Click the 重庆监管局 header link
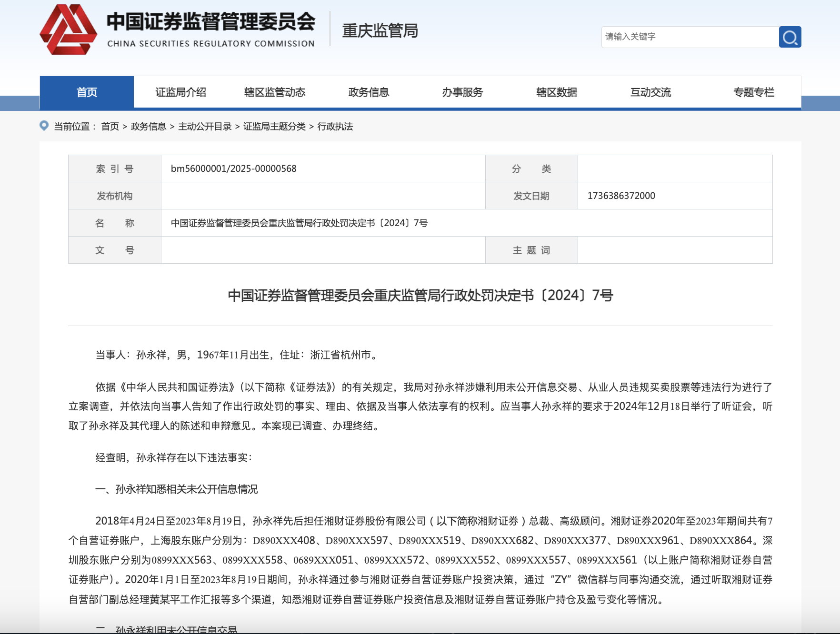This screenshot has width=840, height=634. click(x=380, y=30)
